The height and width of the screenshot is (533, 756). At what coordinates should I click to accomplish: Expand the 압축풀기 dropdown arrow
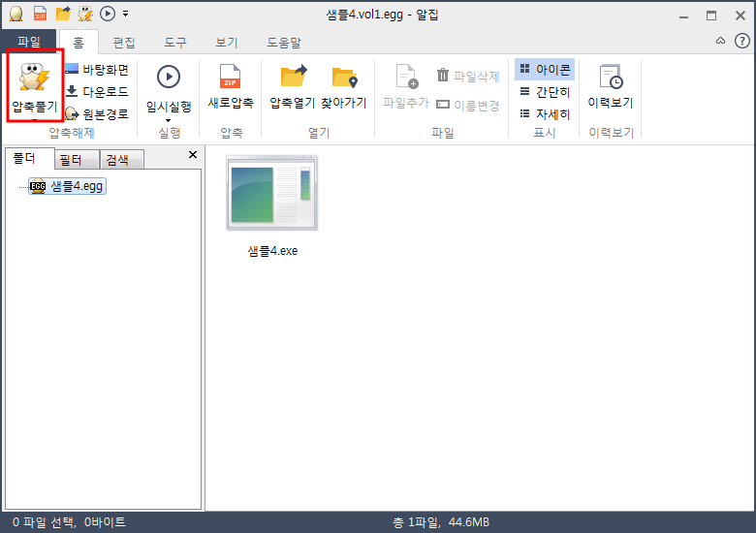(x=34, y=118)
